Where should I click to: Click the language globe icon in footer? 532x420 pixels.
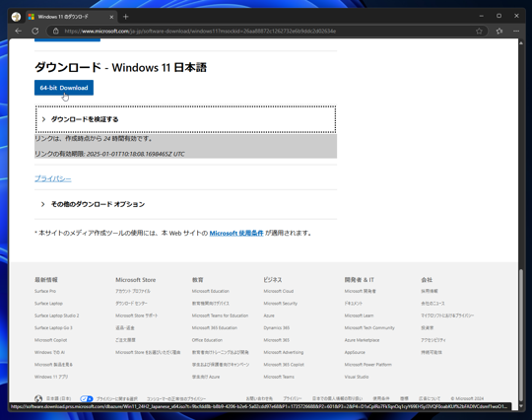pos(38,398)
